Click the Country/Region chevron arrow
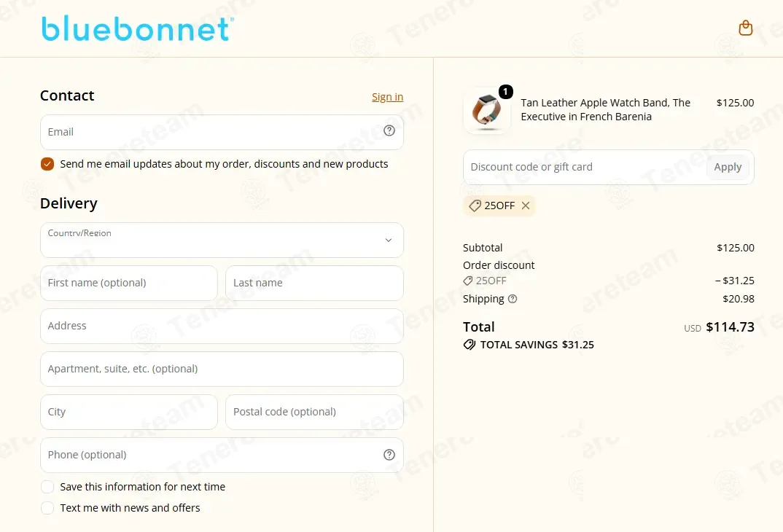Viewport: 783px width, 532px height. coord(388,240)
